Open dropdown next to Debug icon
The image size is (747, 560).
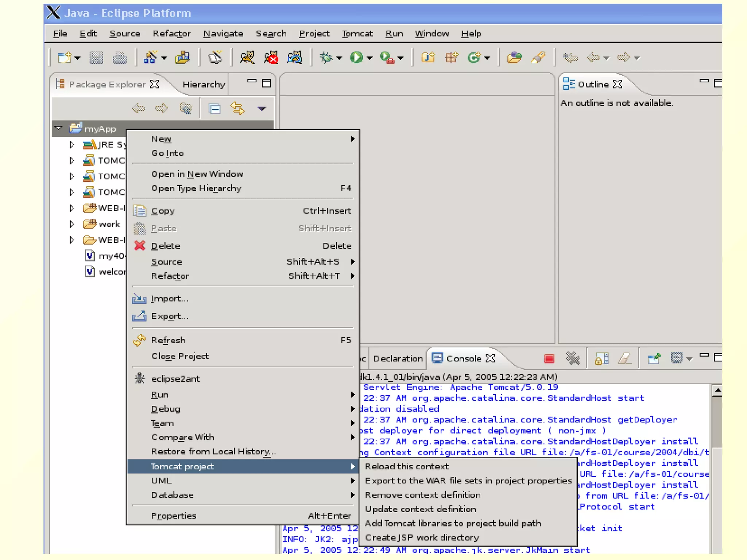coord(339,58)
